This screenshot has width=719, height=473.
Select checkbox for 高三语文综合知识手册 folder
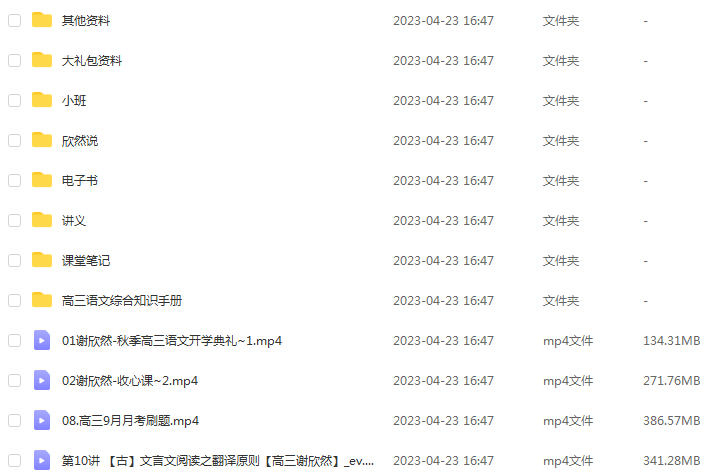coord(15,300)
